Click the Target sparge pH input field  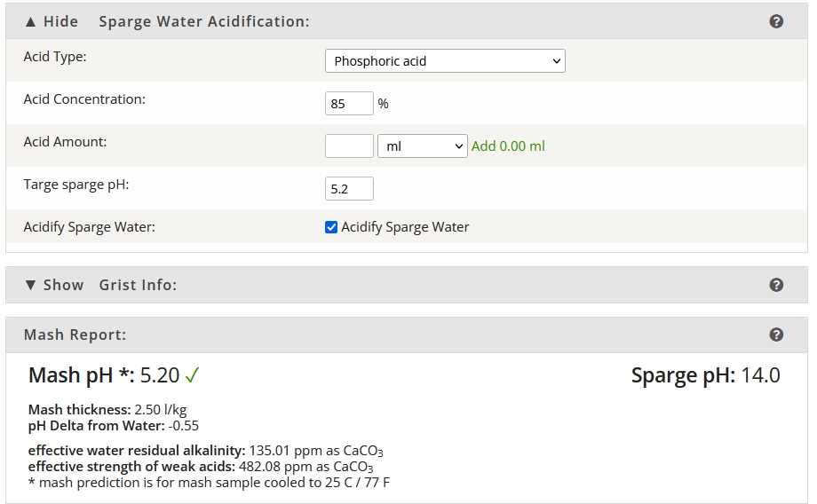pyautogui.click(x=349, y=188)
